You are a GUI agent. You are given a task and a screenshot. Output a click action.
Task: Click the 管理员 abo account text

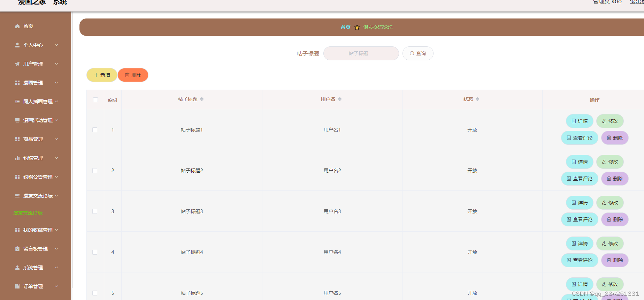point(607,2)
